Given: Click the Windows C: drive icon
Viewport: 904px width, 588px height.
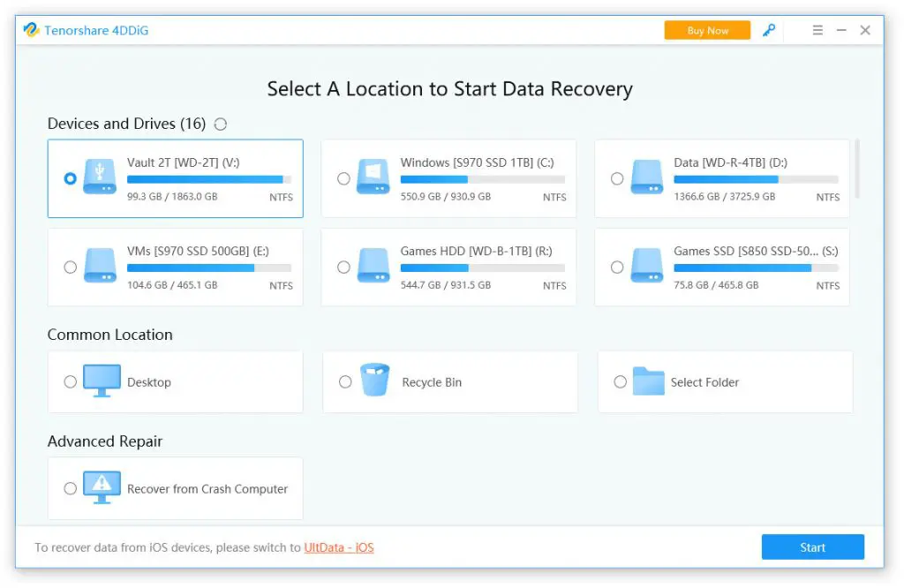Looking at the screenshot, I should 373,177.
